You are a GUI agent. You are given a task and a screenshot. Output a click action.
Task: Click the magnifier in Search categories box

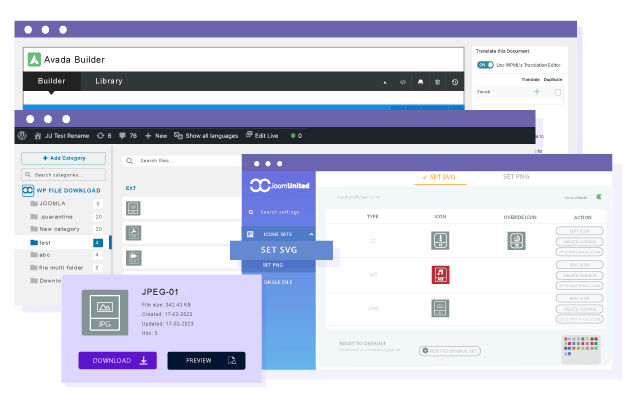coord(28,175)
